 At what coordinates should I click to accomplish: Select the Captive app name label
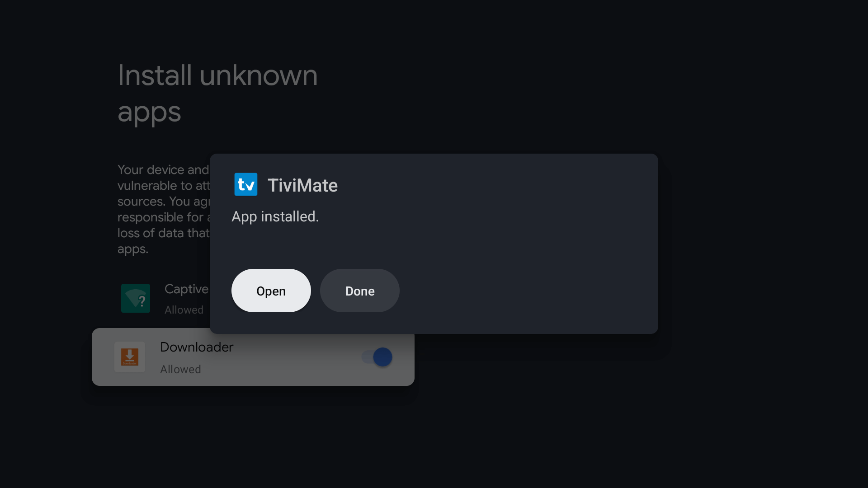click(x=186, y=289)
